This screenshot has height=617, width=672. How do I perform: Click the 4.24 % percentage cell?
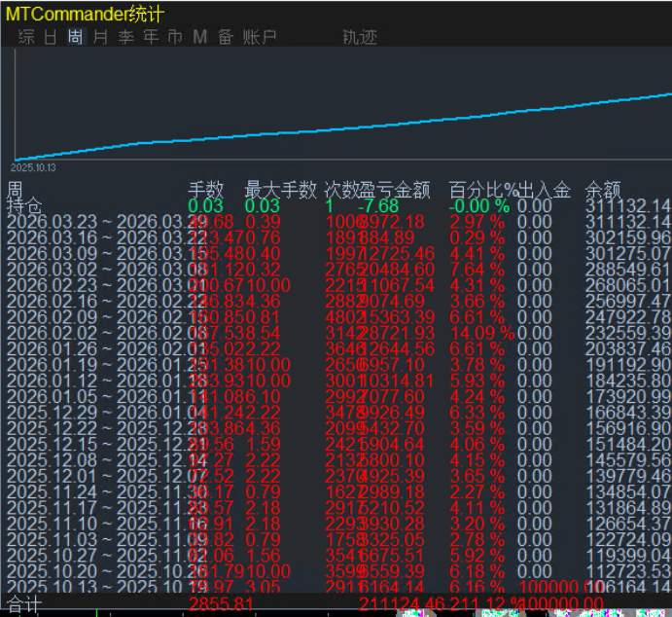(x=477, y=397)
